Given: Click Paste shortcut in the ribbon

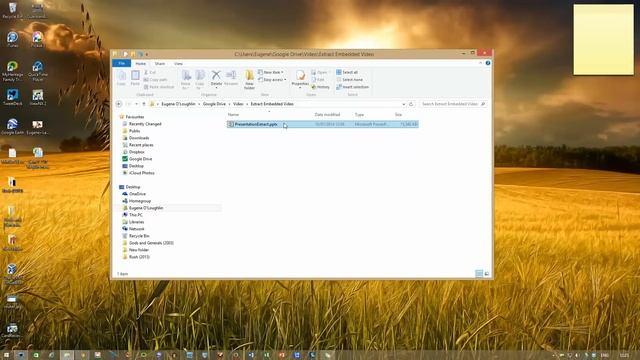Looking at the screenshot, I should (159, 87).
